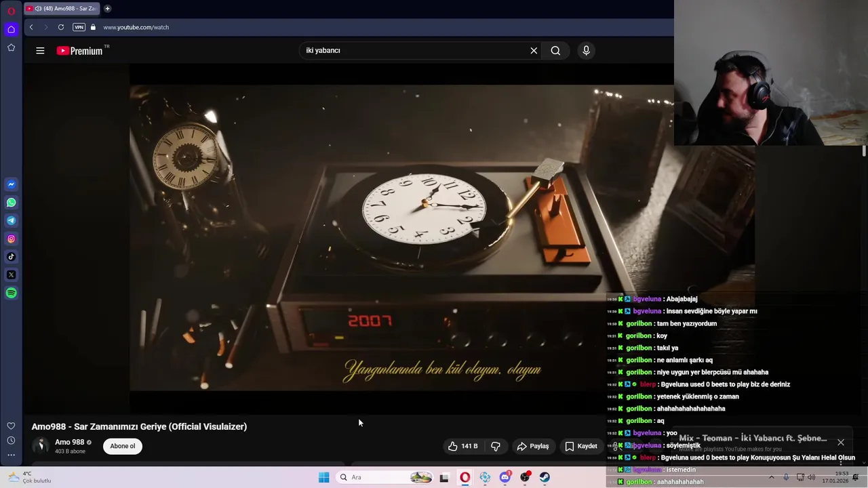Save the video with Kaydet
Image resolution: width=868 pixels, height=488 pixels.
click(x=581, y=446)
